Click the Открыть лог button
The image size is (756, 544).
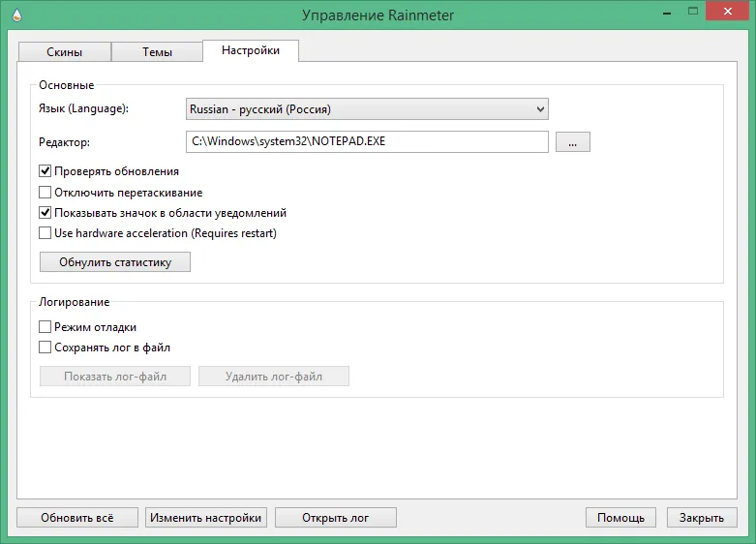pyautogui.click(x=336, y=518)
